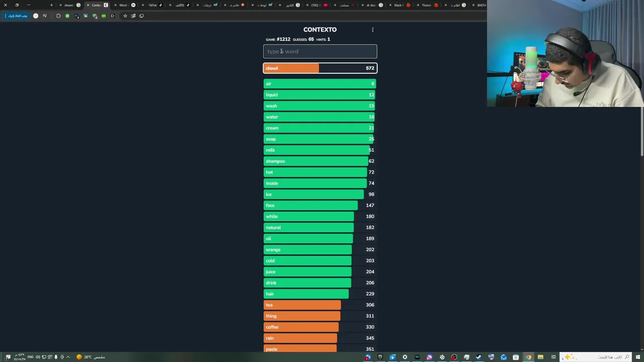Screen dimensions: 644x362
Task: Click the green circular extension icon
Action: (x=67, y=16)
